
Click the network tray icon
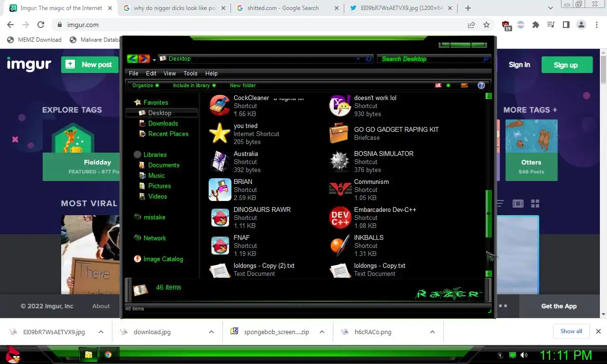coord(512,355)
